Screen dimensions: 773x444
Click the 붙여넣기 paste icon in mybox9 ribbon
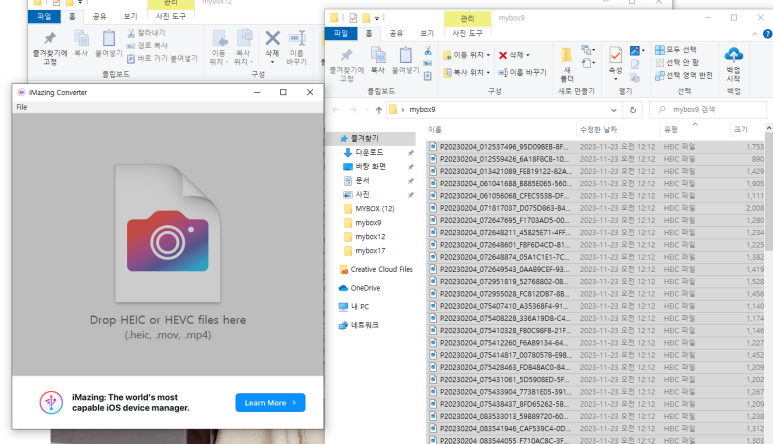coord(405,55)
